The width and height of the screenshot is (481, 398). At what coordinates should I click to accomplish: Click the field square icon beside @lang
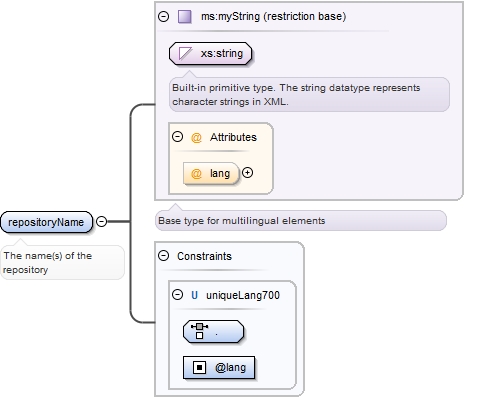[x=199, y=367]
